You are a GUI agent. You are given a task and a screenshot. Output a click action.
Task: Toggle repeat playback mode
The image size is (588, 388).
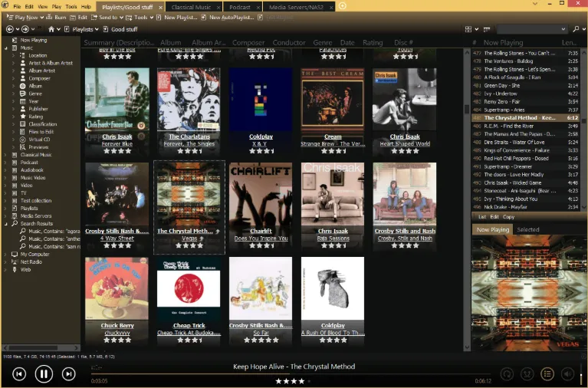[x=507, y=373]
